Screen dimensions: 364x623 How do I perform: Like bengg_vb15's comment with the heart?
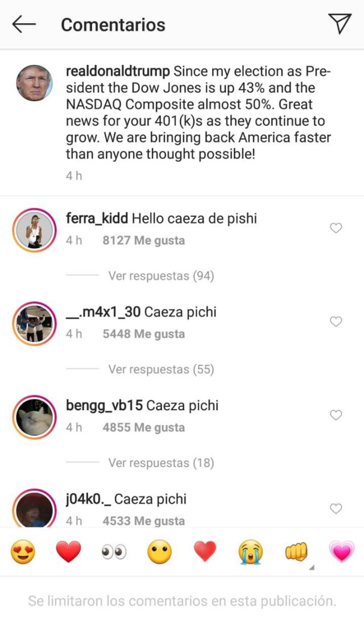(x=336, y=415)
